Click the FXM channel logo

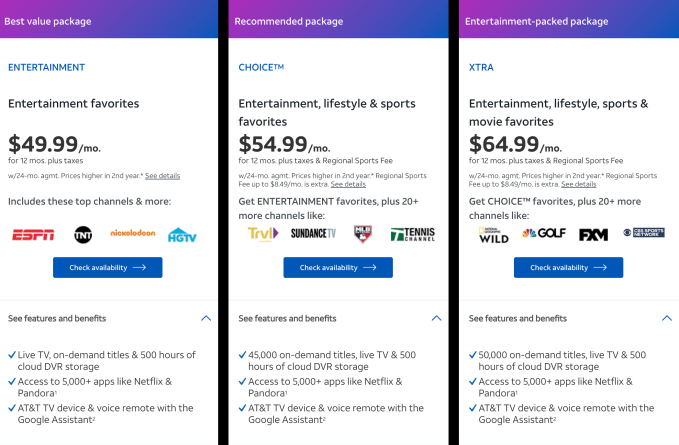[x=593, y=235]
